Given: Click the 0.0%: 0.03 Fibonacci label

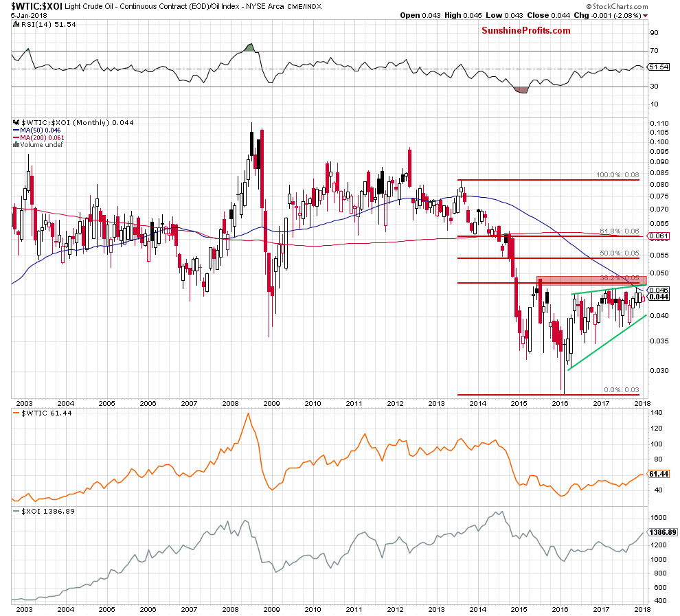Looking at the screenshot, I should tap(622, 389).
